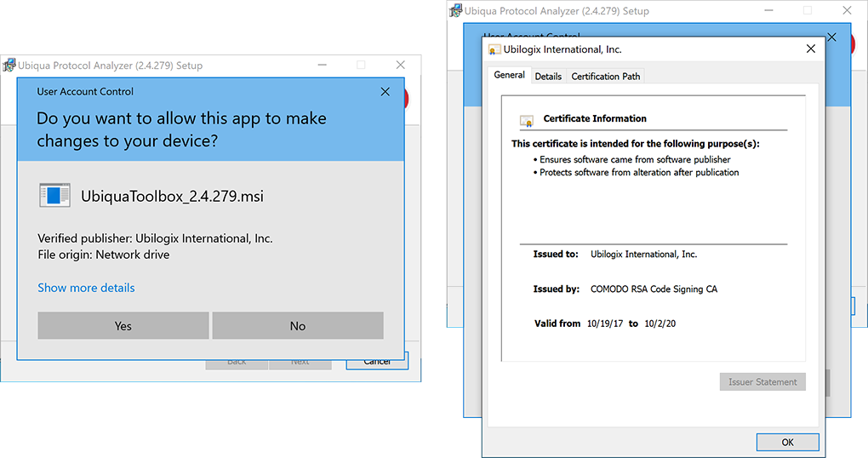Open the Certification Path tab
This screenshot has height=458, width=868.
[x=606, y=77]
